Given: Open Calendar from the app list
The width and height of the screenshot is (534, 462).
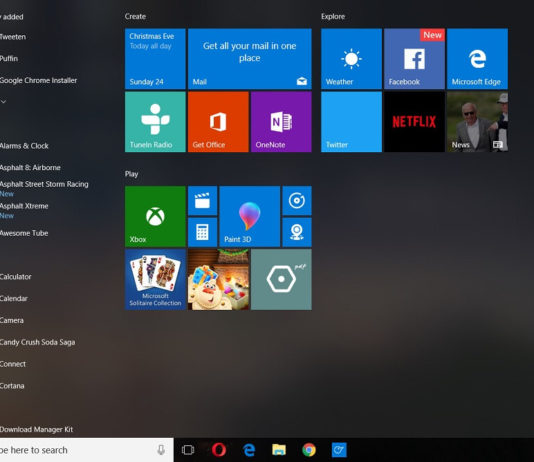Looking at the screenshot, I should pos(14,299).
